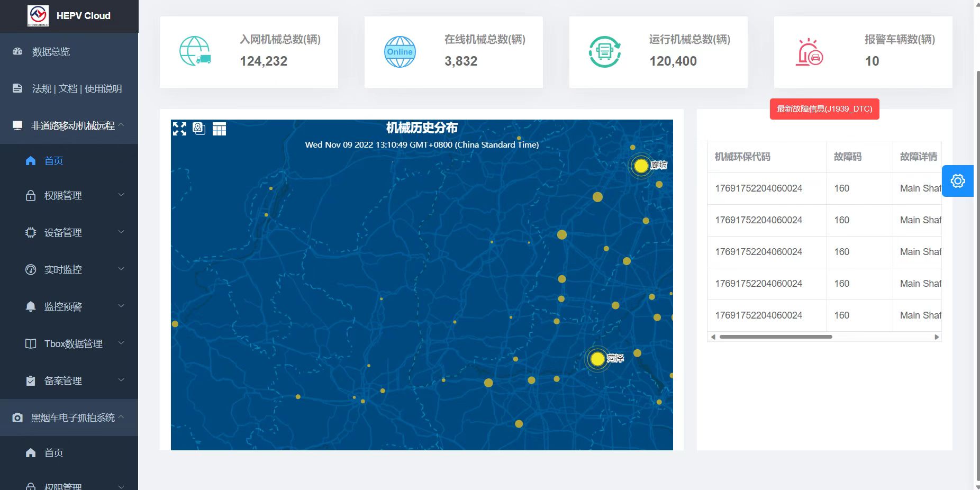The height and width of the screenshot is (490, 980).
Task: Open the grid view icon on the map
Action: (219, 129)
